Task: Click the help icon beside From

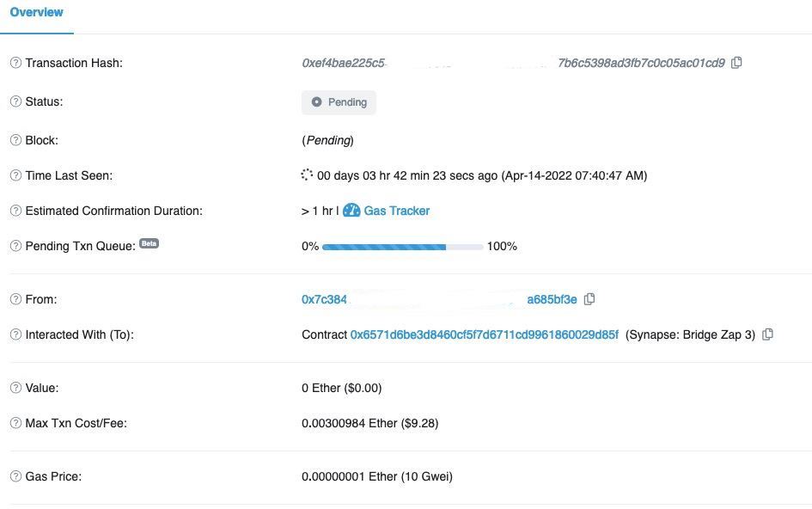Action: [x=15, y=299]
